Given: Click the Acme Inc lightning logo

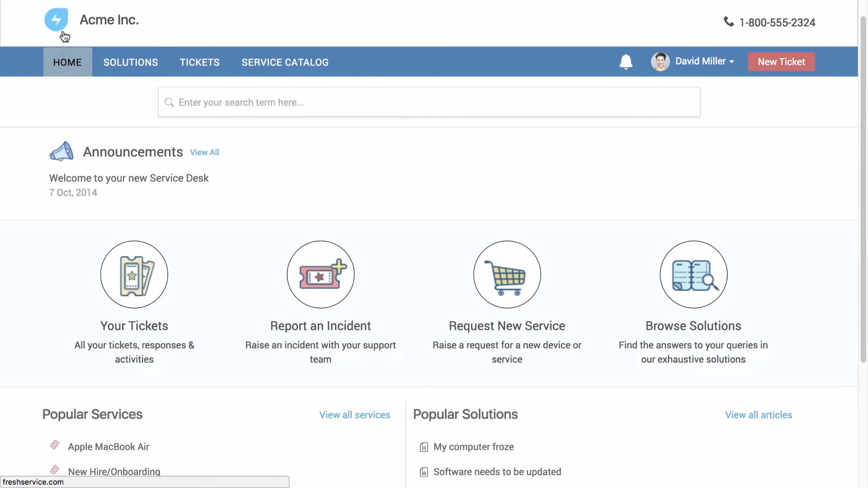Looking at the screenshot, I should (x=57, y=19).
